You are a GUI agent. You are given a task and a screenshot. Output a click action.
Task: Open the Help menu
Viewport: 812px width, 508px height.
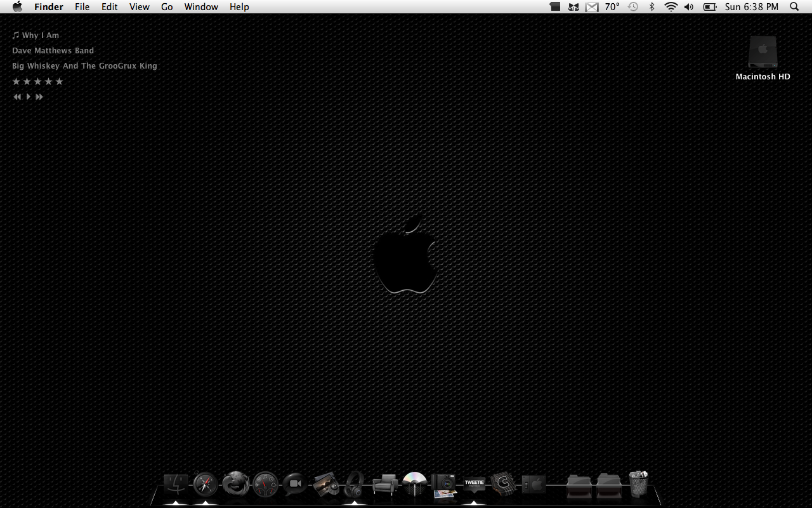click(239, 7)
